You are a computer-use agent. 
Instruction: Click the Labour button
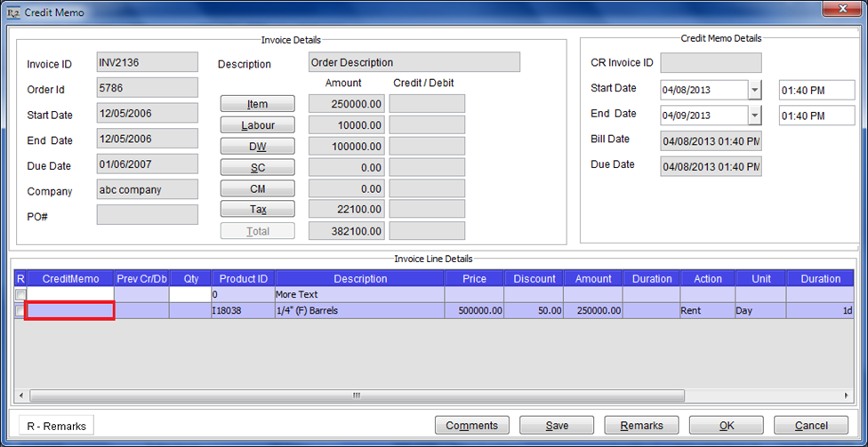[257, 125]
